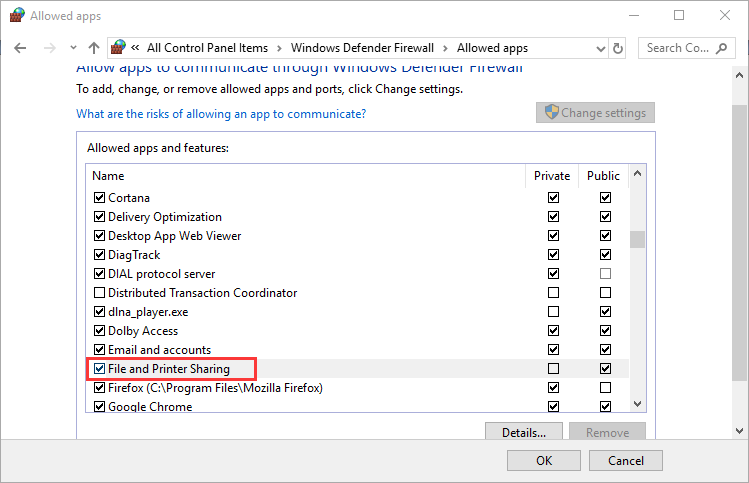Screen dimensions: 749x483
Task: Select the Dolby Access row text
Action: [143, 331]
